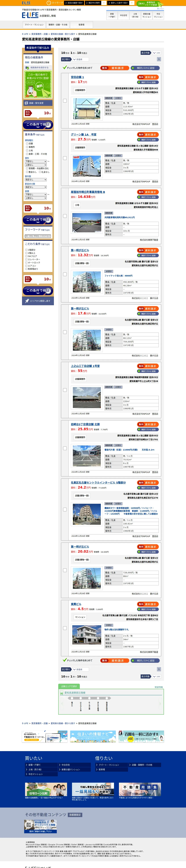The height and width of the screenshot is (868, 186).
Task: Click はなみずき通 station marker on route line
Action: (x=80, y=698)
